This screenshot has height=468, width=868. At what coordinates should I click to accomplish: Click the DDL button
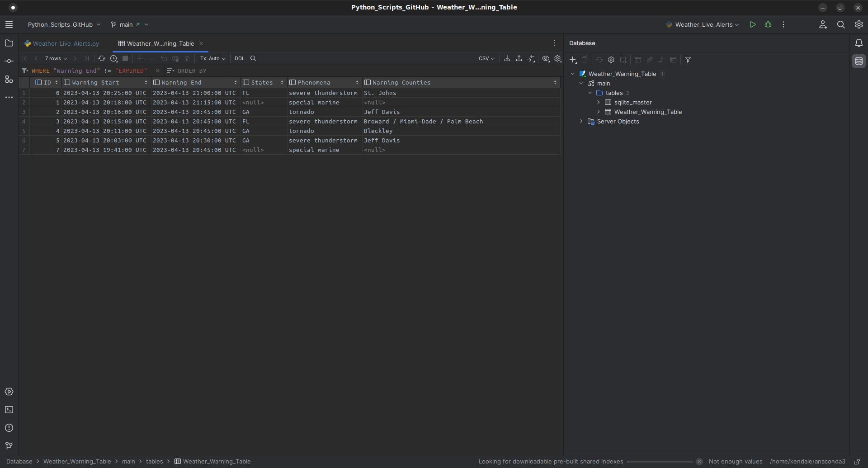coord(240,58)
